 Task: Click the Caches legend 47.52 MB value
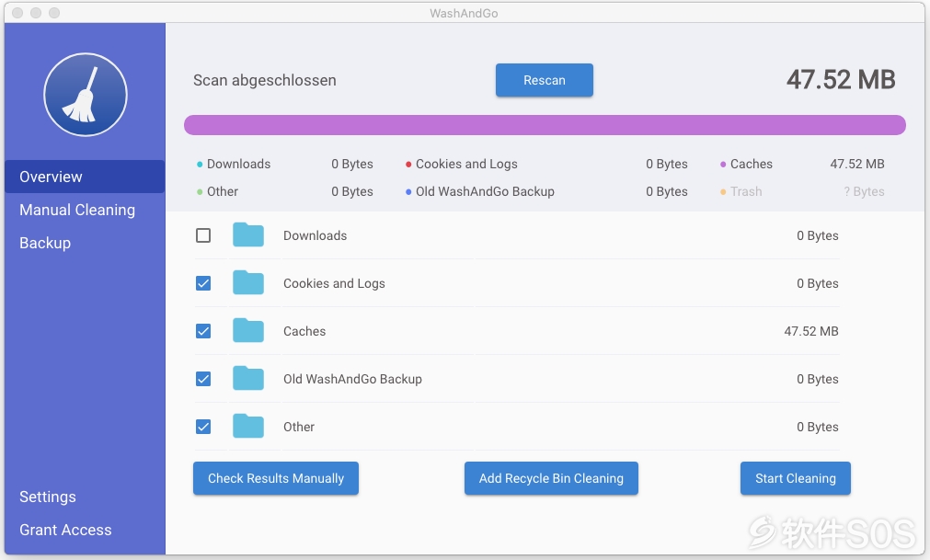coord(857,164)
